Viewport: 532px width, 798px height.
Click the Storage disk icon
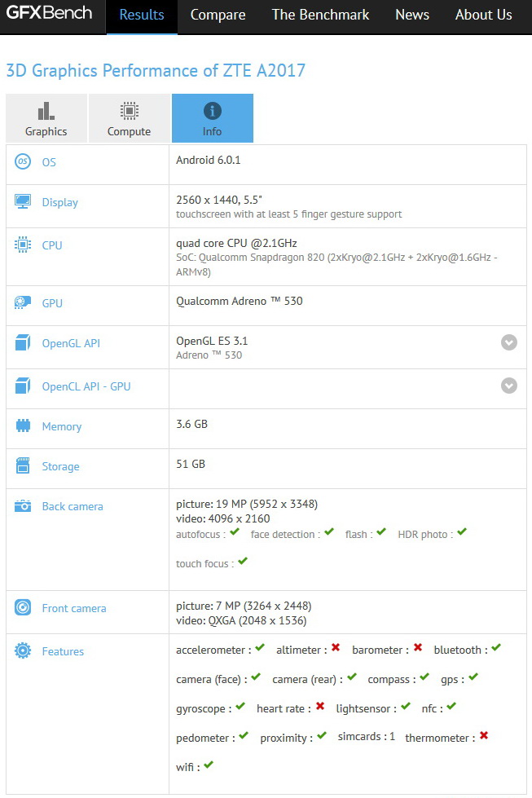click(x=23, y=466)
